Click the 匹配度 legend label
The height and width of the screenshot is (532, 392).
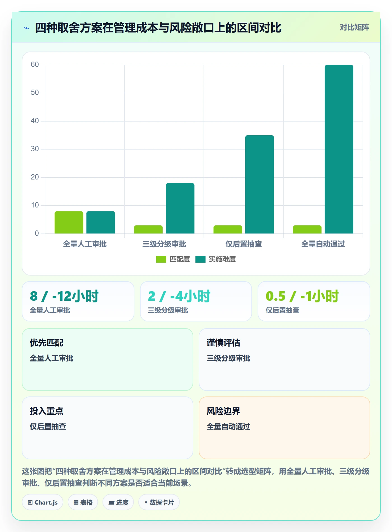coord(180,259)
